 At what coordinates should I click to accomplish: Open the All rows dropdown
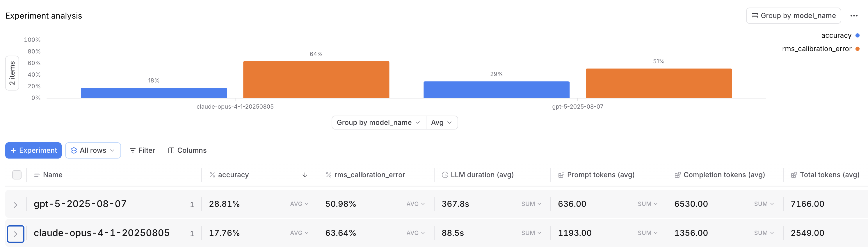coord(93,150)
